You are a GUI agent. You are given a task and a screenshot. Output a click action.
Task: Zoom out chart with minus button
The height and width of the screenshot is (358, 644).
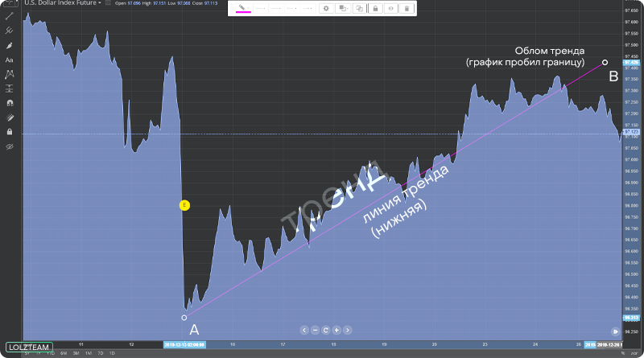[315, 330]
